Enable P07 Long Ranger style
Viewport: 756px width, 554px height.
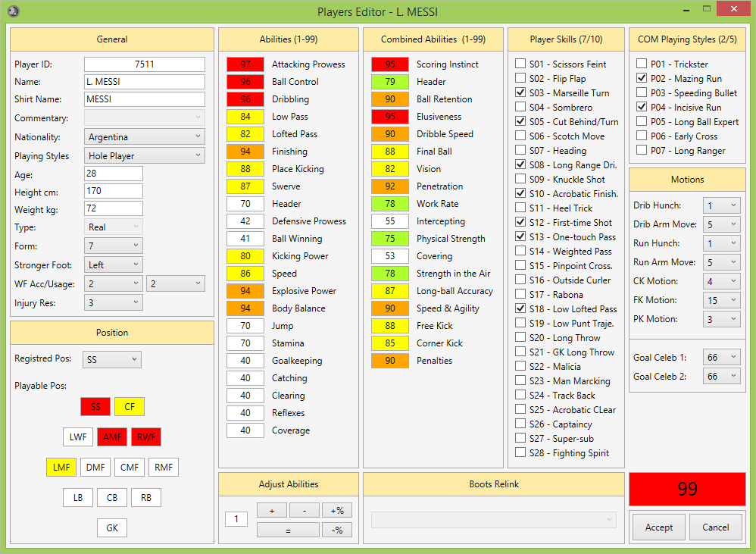pos(642,150)
